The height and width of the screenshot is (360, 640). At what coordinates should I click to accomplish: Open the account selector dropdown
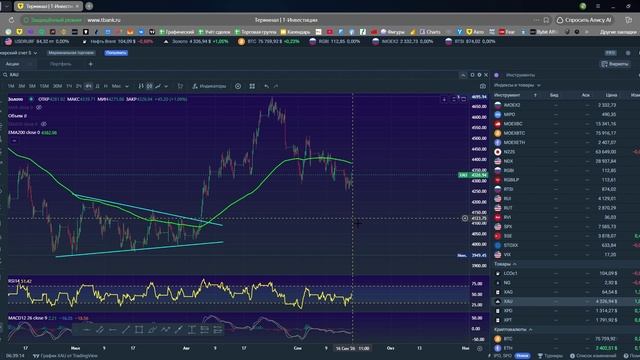tap(19, 53)
